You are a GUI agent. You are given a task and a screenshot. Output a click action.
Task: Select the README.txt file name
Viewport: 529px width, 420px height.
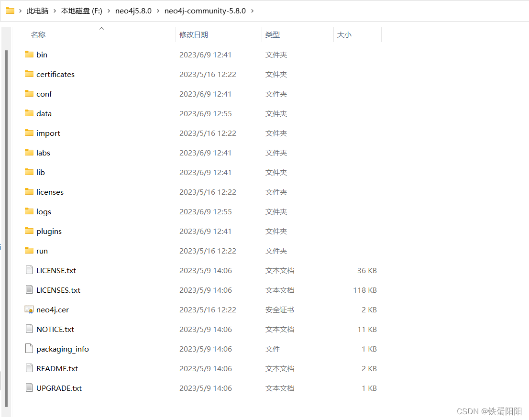coord(57,368)
